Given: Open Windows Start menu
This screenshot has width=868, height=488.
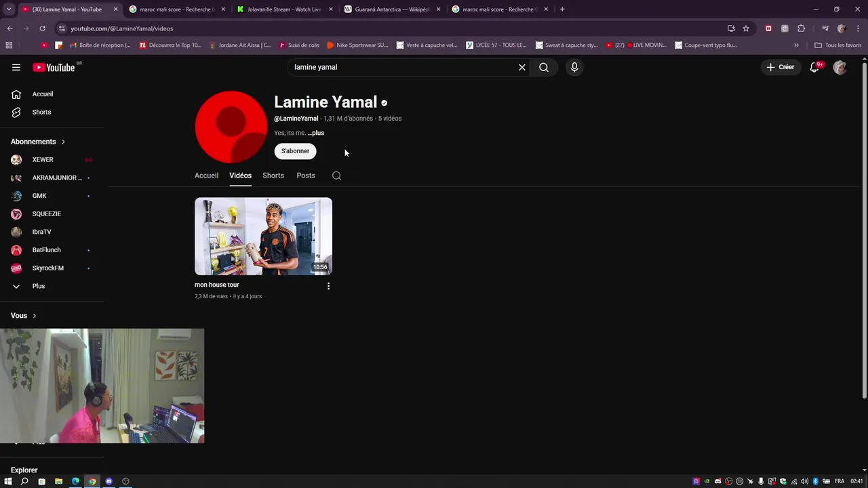Looking at the screenshot, I should pos(8,481).
